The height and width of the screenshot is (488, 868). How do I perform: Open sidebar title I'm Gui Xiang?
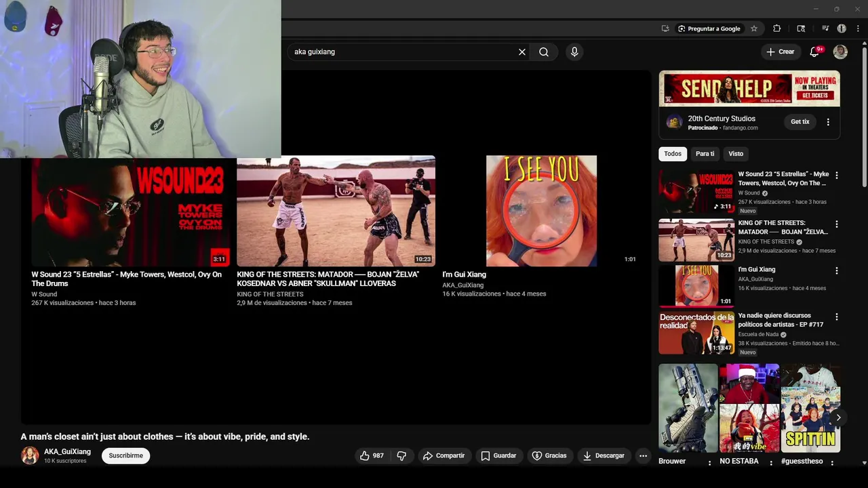pos(757,270)
